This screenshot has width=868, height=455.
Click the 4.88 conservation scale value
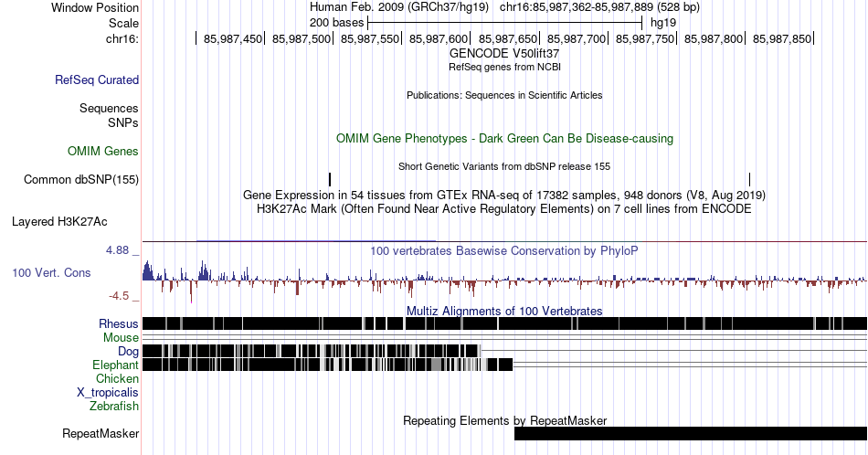(x=117, y=250)
